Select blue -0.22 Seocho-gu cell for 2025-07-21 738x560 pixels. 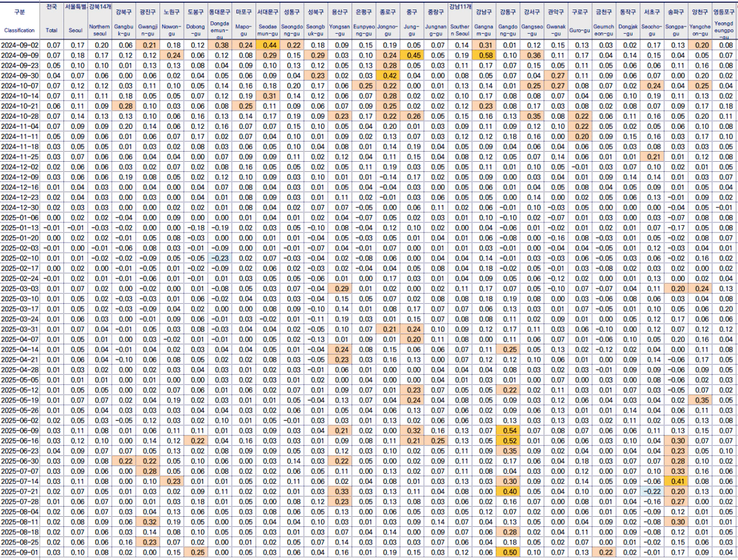coord(652,490)
